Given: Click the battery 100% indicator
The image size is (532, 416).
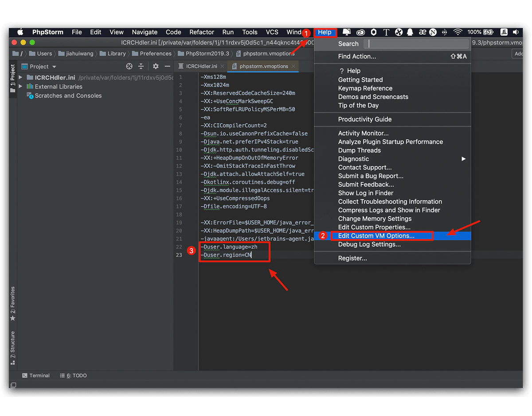Looking at the screenshot, I should pos(481,32).
